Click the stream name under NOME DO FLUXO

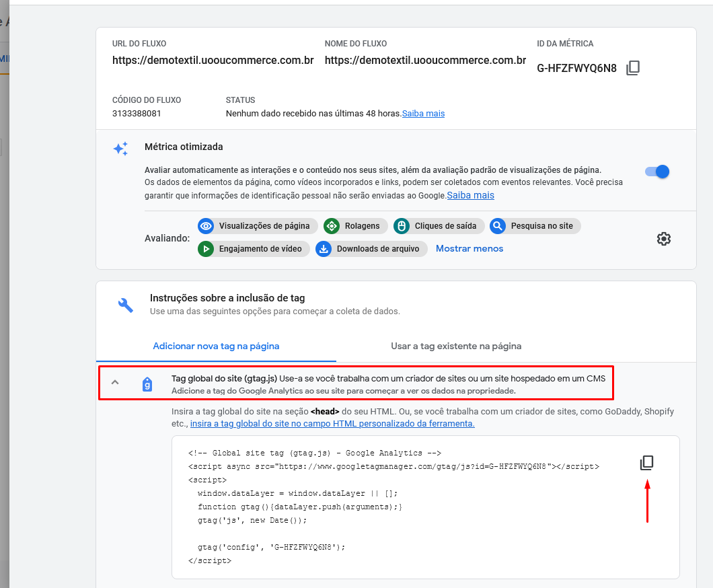[425, 60]
